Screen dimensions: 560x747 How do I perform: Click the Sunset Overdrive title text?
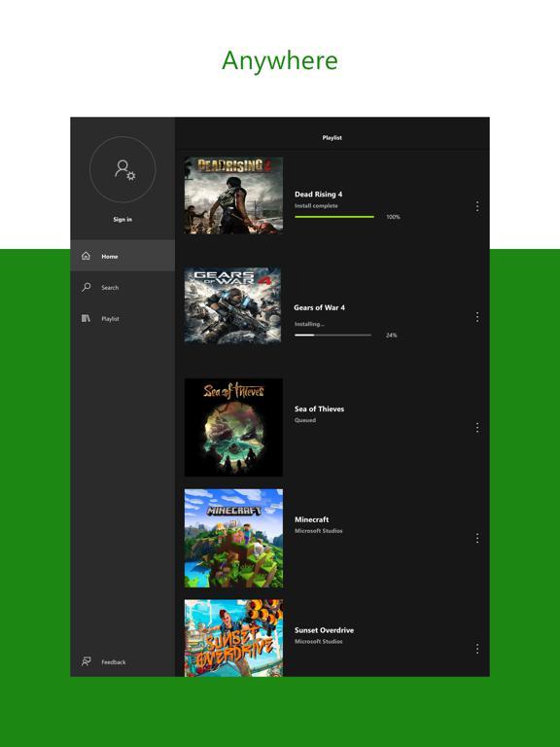(x=324, y=630)
